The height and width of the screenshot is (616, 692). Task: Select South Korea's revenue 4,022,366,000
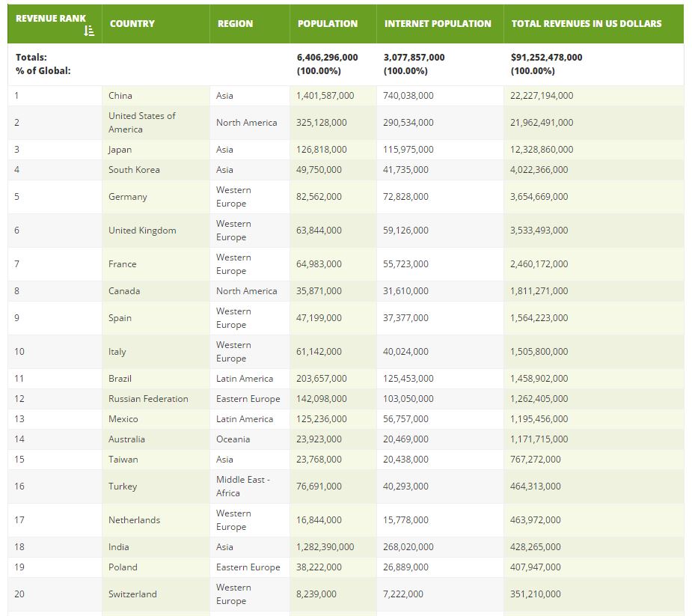point(539,170)
